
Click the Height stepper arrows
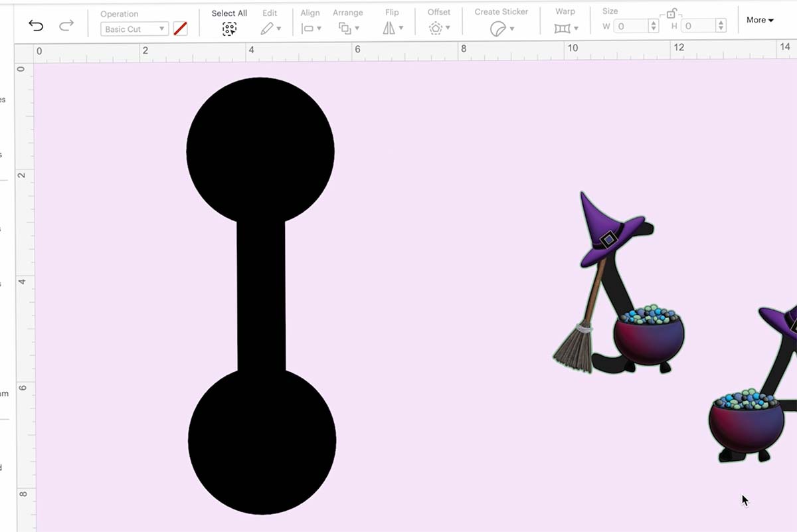(721, 26)
